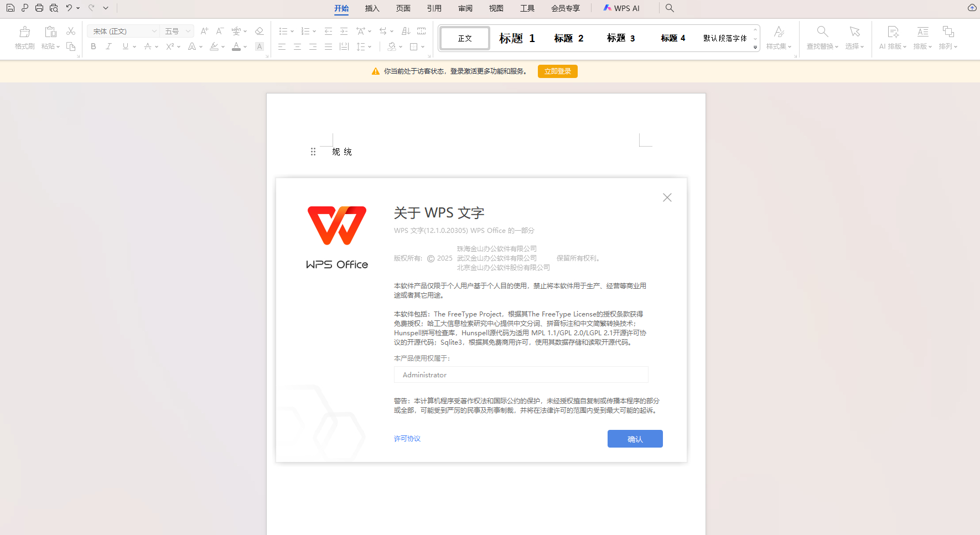980x535 pixels.
Task: Open the font name dropdown 宋体 (正文)
Action: (x=123, y=31)
